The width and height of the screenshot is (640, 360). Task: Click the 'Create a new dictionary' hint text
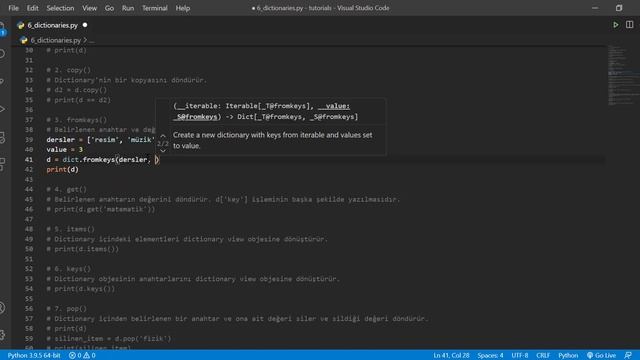click(x=272, y=140)
